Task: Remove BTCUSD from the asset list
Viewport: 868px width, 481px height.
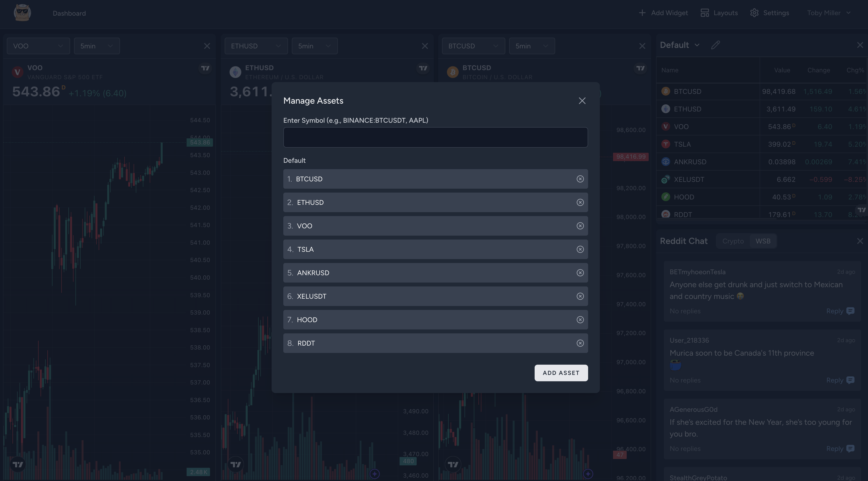Action: click(x=580, y=179)
